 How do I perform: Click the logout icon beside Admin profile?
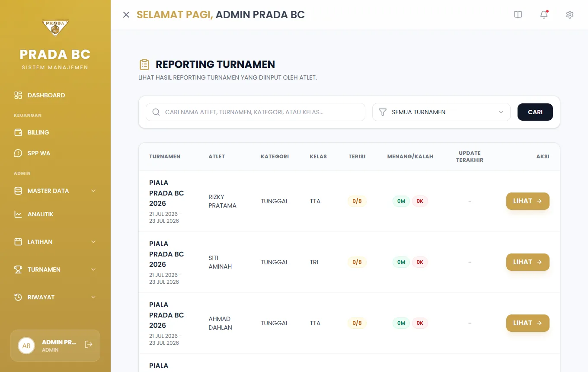(89, 344)
